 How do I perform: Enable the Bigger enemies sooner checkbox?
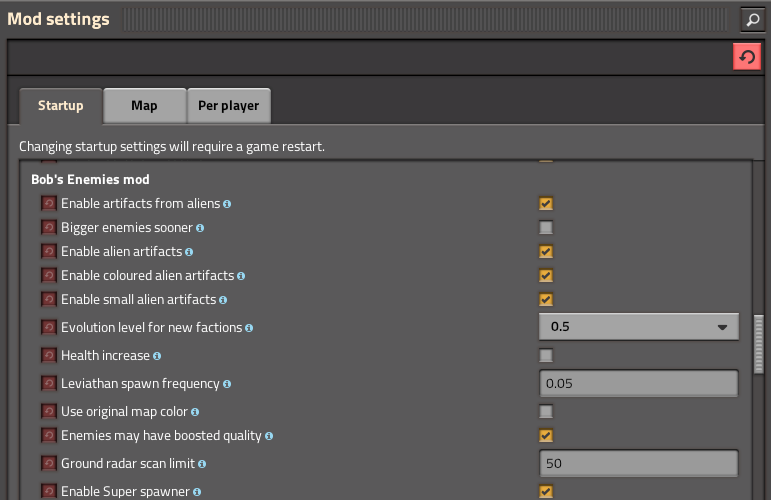[x=545, y=228]
